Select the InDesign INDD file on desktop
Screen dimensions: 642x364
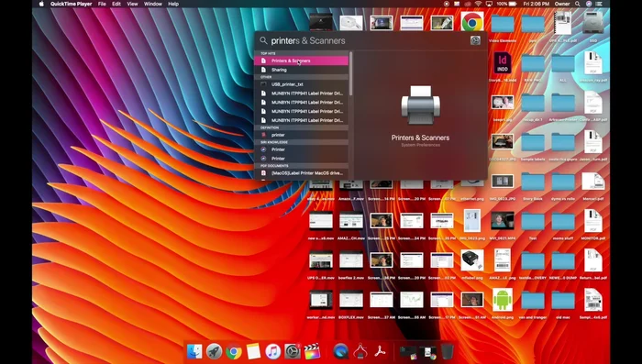pyautogui.click(x=503, y=63)
